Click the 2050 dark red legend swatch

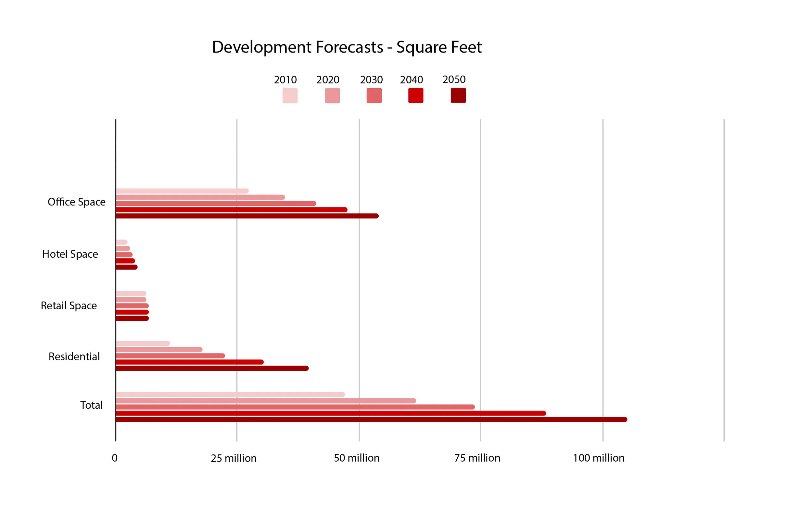click(458, 95)
